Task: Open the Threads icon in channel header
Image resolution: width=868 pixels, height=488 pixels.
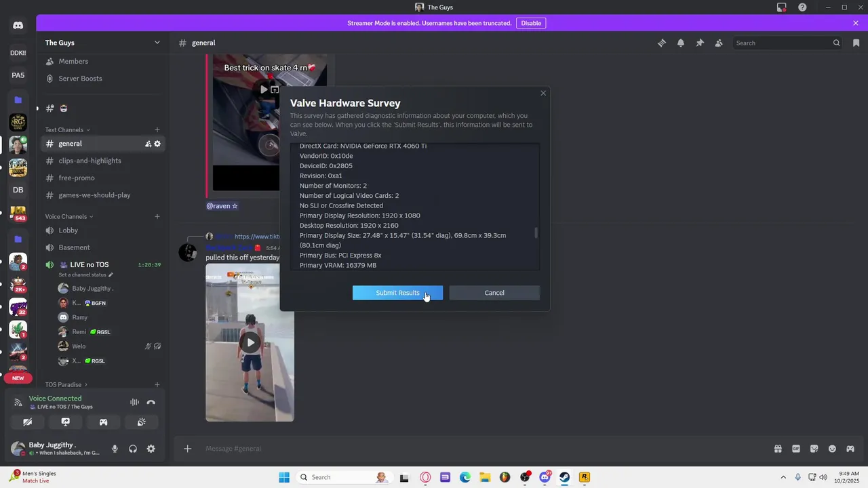Action: [662, 43]
